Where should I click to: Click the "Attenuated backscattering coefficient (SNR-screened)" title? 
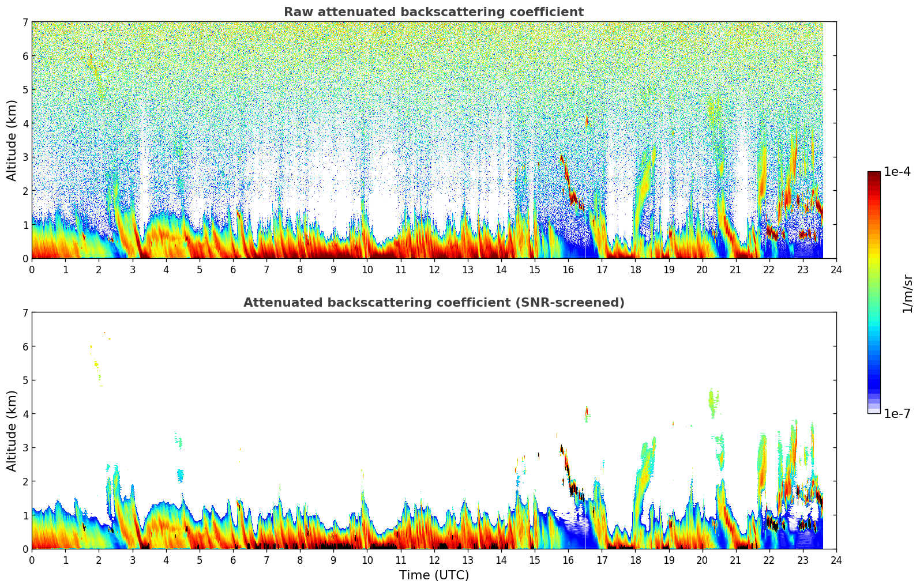tap(433, 303)
